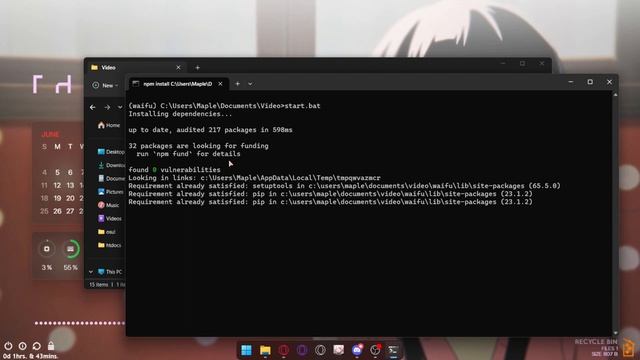The image size is (640, 360).
Task: Click 'found 0 vulnerabilities' line in terminal
Action: pyautogui.click(x=174, y=170)
